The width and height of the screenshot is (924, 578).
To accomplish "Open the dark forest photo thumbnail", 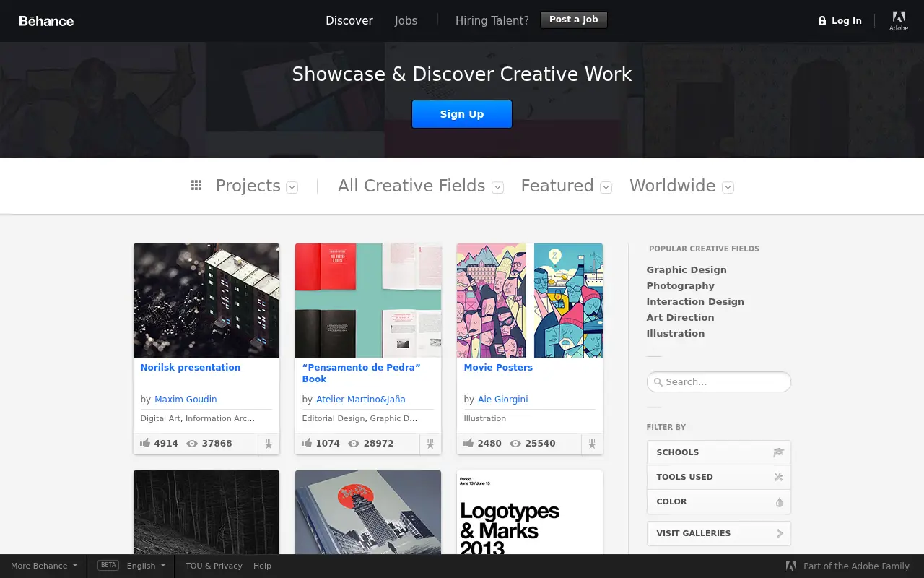I will tap(206, 512).
